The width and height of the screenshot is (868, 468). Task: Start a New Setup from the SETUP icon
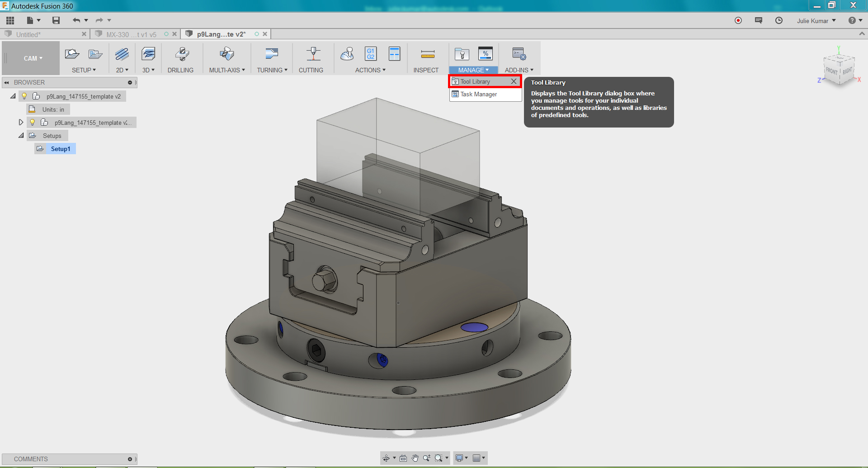[72, 54]
